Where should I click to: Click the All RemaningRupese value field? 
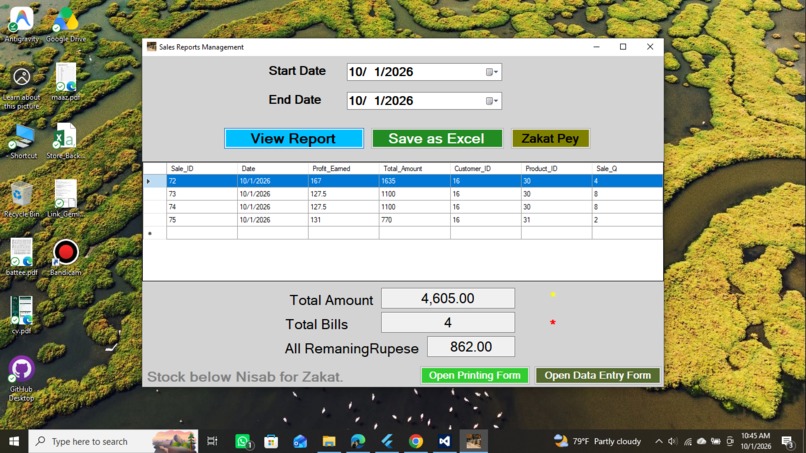(471, 347)
